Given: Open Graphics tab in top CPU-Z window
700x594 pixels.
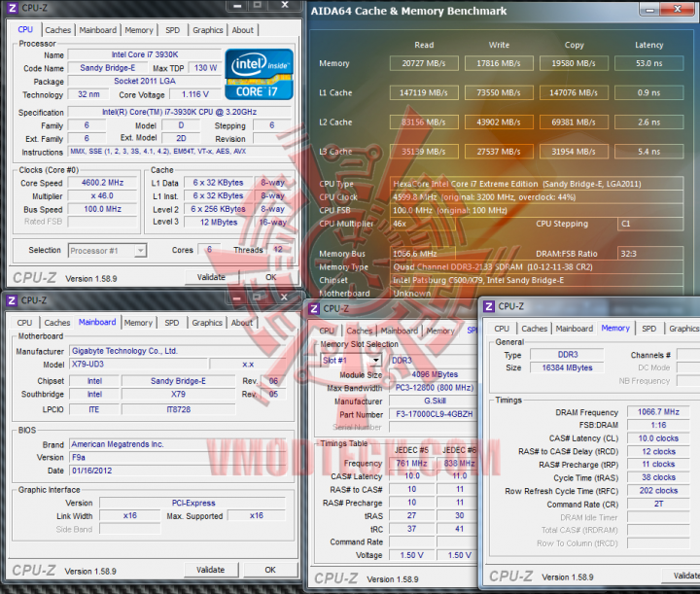Looking at the screenshot, I should pyautogui.click(x=208, y=30).
